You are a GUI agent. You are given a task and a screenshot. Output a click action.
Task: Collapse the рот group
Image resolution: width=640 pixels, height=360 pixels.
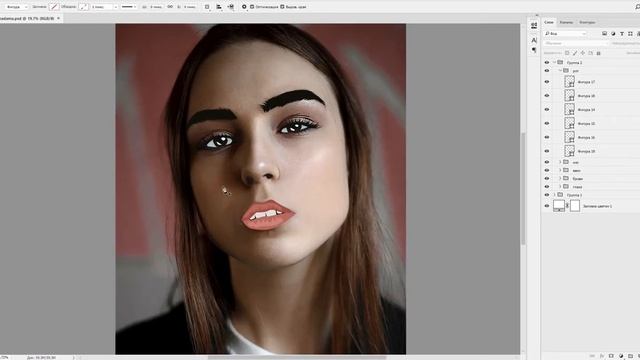click(x=560, y=71)
